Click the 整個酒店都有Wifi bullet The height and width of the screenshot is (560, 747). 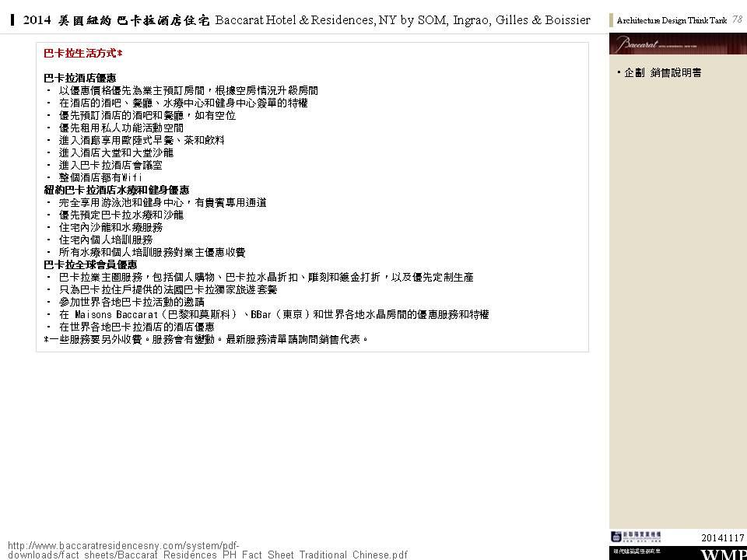coord(100,177)
